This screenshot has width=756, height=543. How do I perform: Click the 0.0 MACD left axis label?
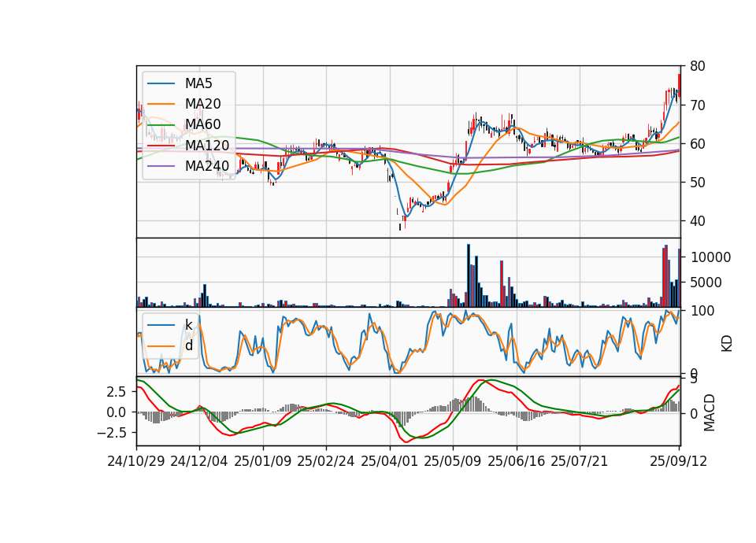coord(116,412)
